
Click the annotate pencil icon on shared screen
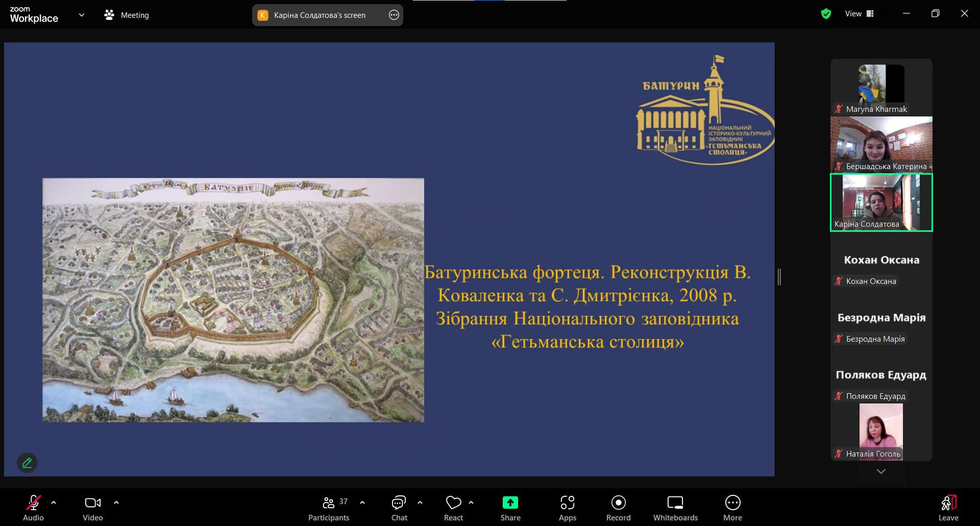(x=27, y=463)
